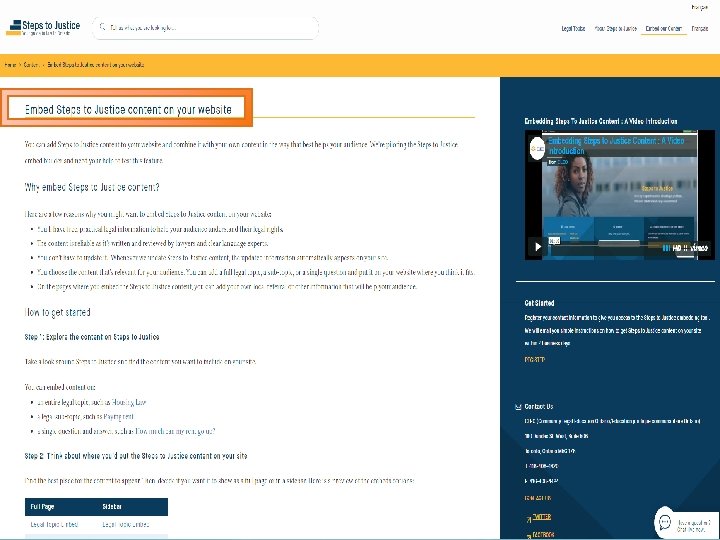The image size is (720, 540).
Task: Click the Home breadcrumb link
Action: (10, 65)
